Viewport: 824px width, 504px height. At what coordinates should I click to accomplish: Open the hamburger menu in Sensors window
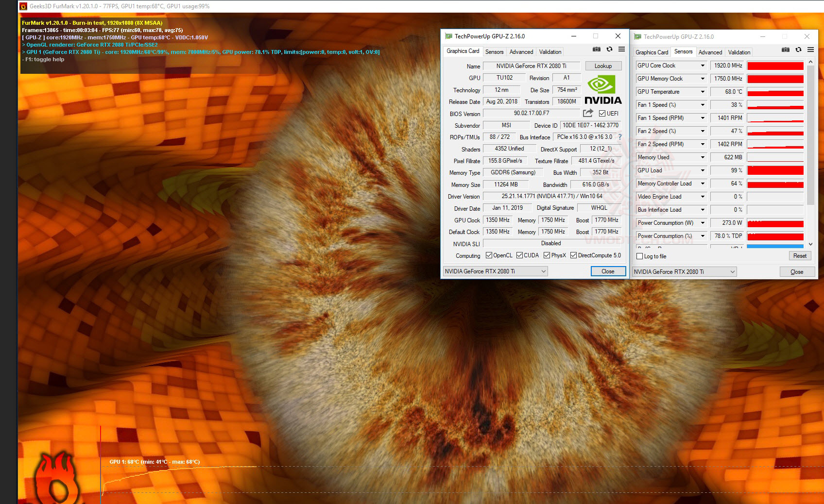point(810,50)
